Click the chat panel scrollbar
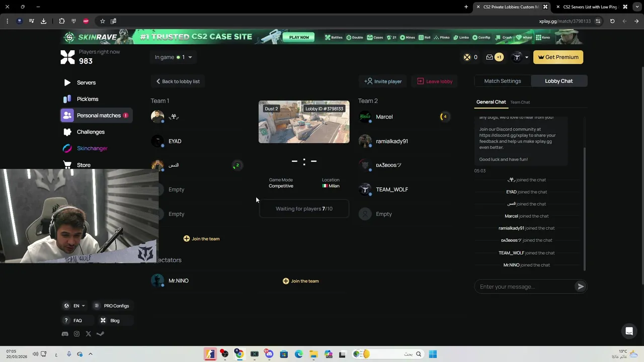The height and width of the screenshot is (362, 644). (x=585, y=209)
